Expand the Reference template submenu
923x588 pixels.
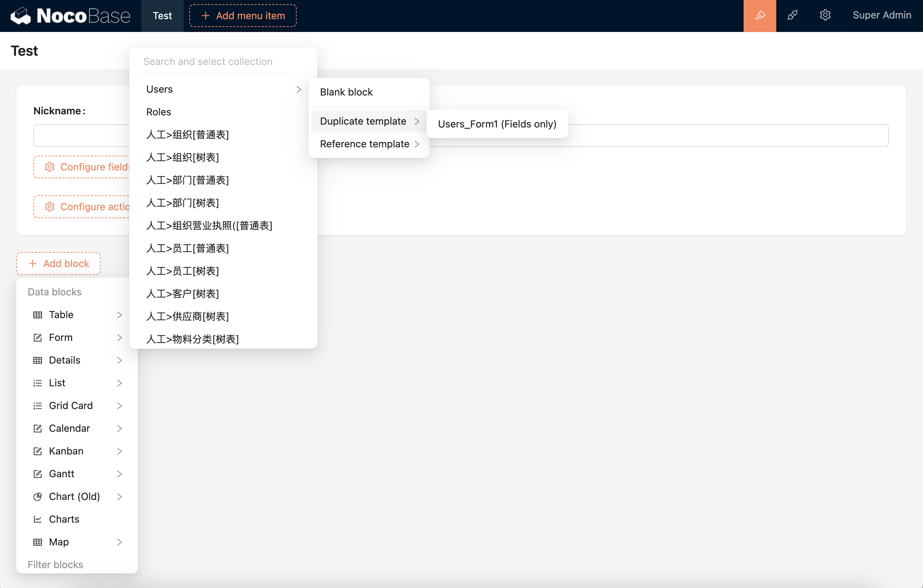tap(417, 144)
